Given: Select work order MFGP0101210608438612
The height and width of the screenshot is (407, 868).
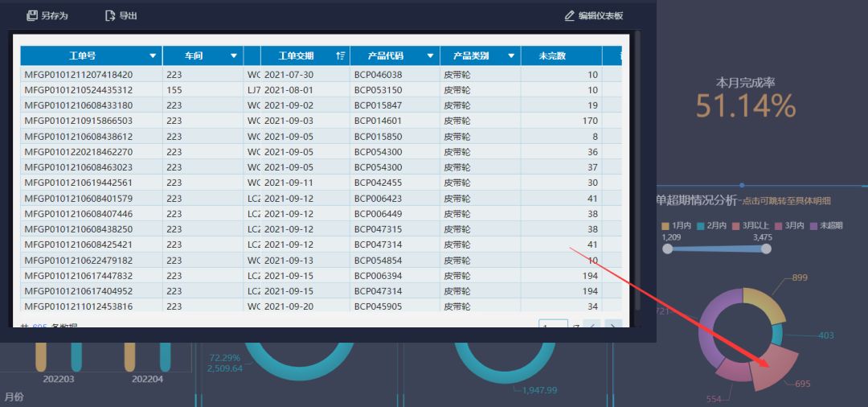Looking at the screenshot, I should click(79, 136).
